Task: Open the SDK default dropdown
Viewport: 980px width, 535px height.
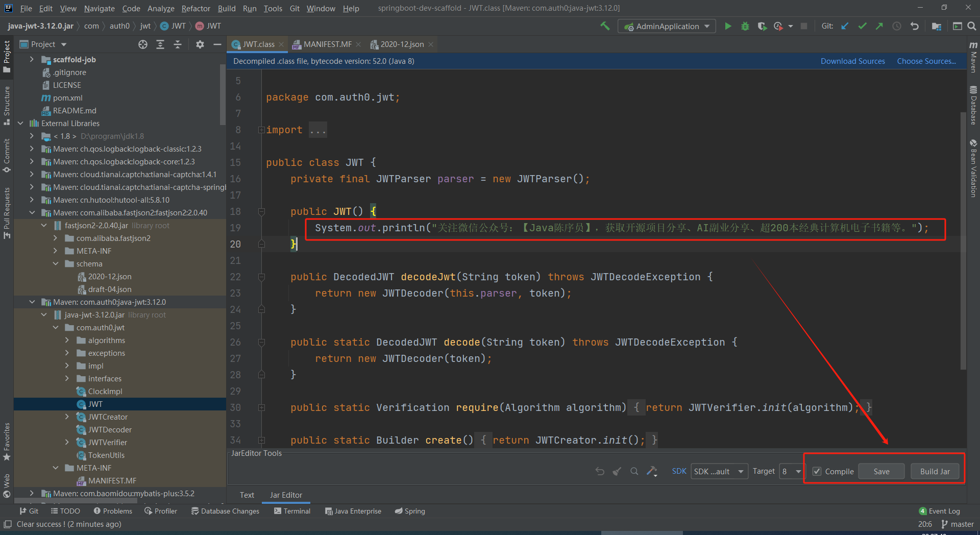Action: [x=719, y=471]
